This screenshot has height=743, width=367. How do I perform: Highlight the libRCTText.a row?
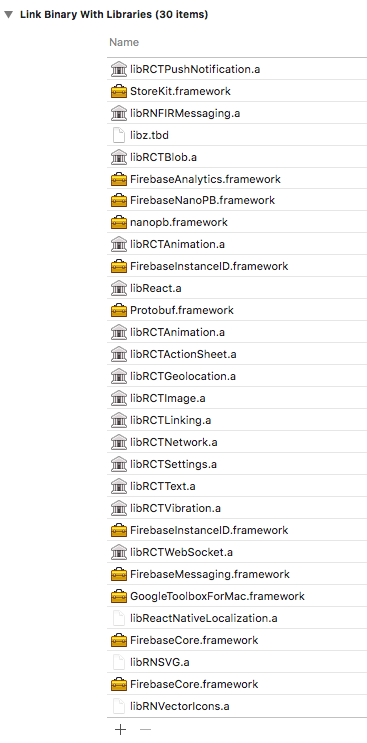pyautogui.click(x=237, y=486)
